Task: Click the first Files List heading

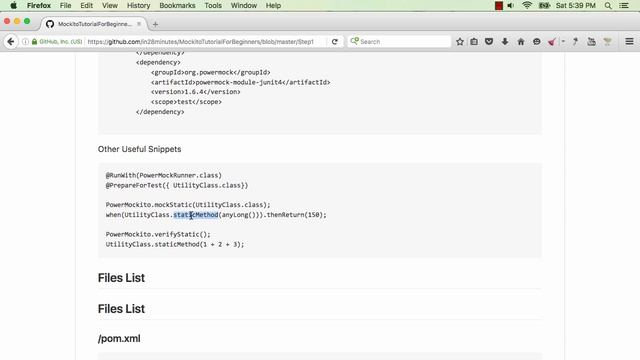Action: click(x=121, y=278)
